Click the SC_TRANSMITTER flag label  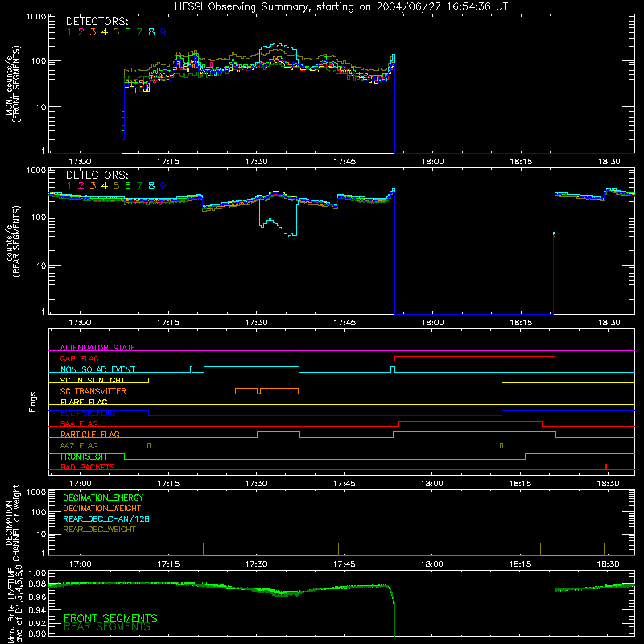coord(93,391)
